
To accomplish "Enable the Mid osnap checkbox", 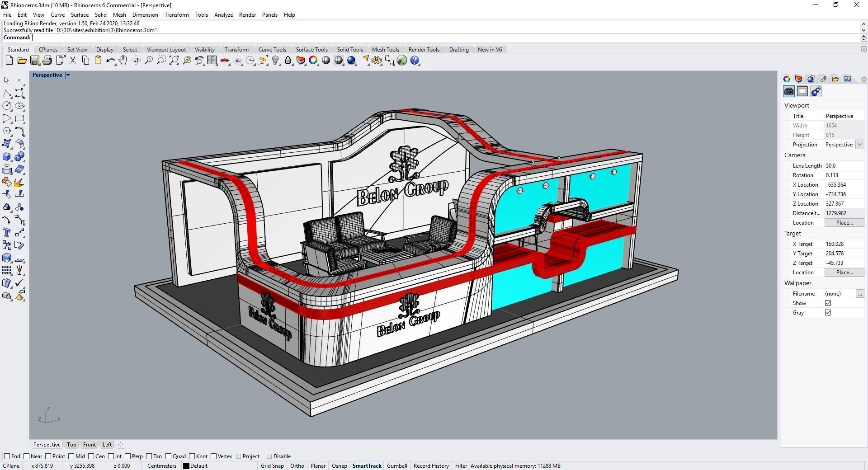I will pos(71,456).
